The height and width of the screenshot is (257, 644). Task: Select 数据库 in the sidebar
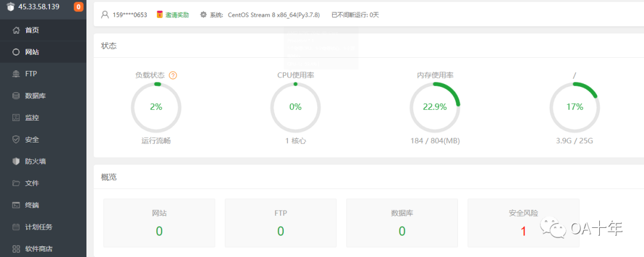[x=43, y=95]
